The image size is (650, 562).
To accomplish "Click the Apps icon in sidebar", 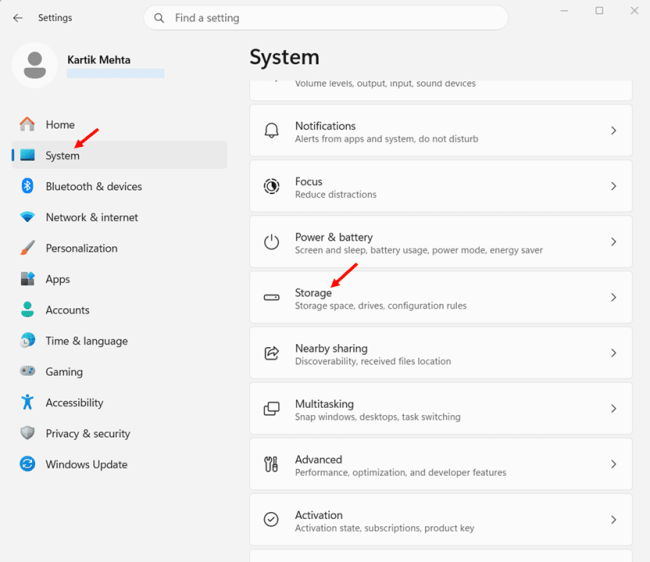I will click(27, 279).
